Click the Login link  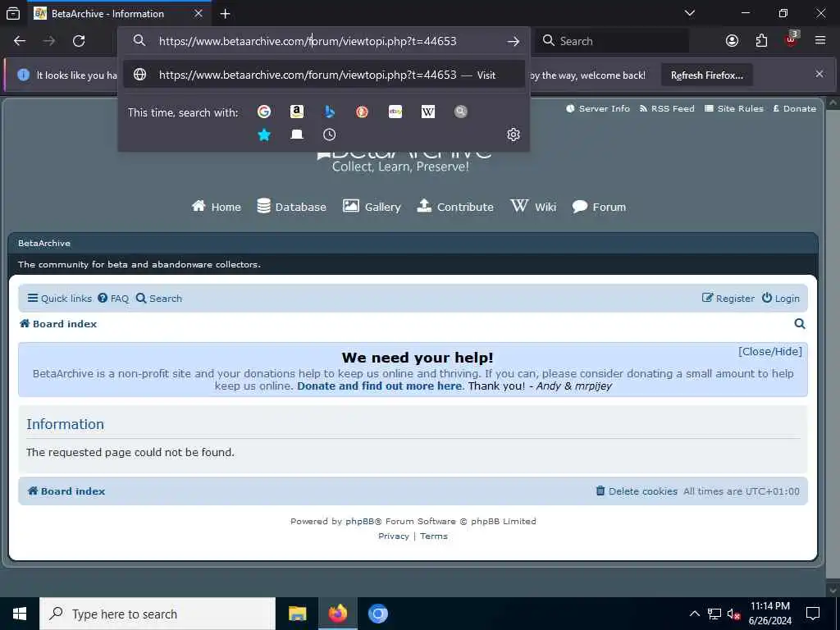click(x=781, y=299)
